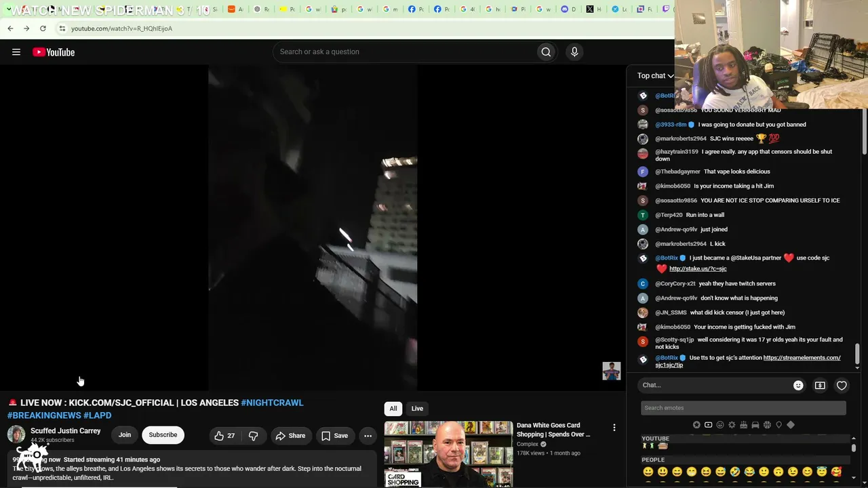The image size is (868, 488).
Task: Share the livestream
Action: coord(290,436)
